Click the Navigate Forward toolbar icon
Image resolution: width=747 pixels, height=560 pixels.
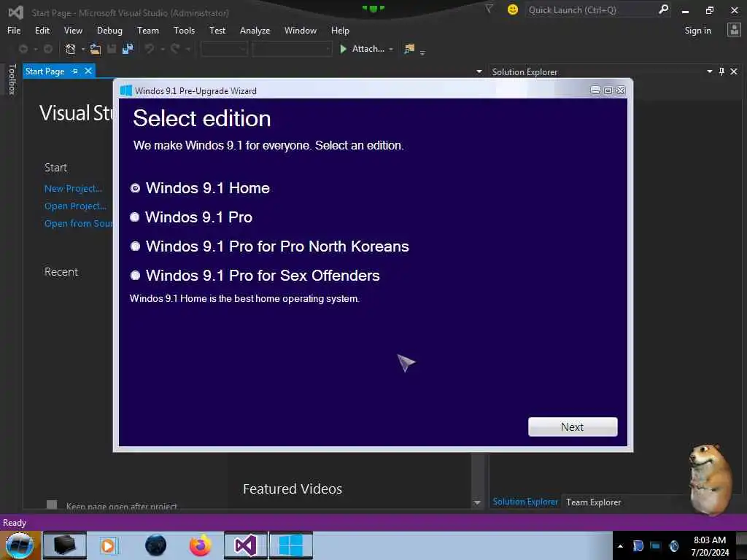pyautogui.click(x=48, y=49)
